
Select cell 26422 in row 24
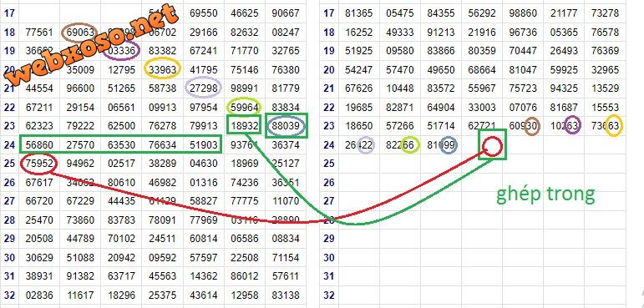coord(359,144)
